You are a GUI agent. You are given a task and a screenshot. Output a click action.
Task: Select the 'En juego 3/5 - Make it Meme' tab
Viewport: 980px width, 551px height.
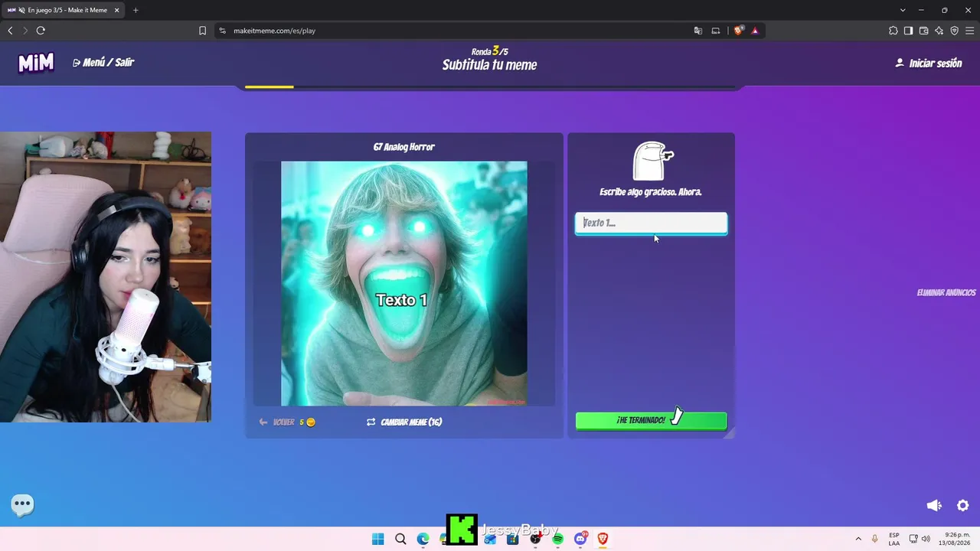pyautogui.click(x=63, y=10)
